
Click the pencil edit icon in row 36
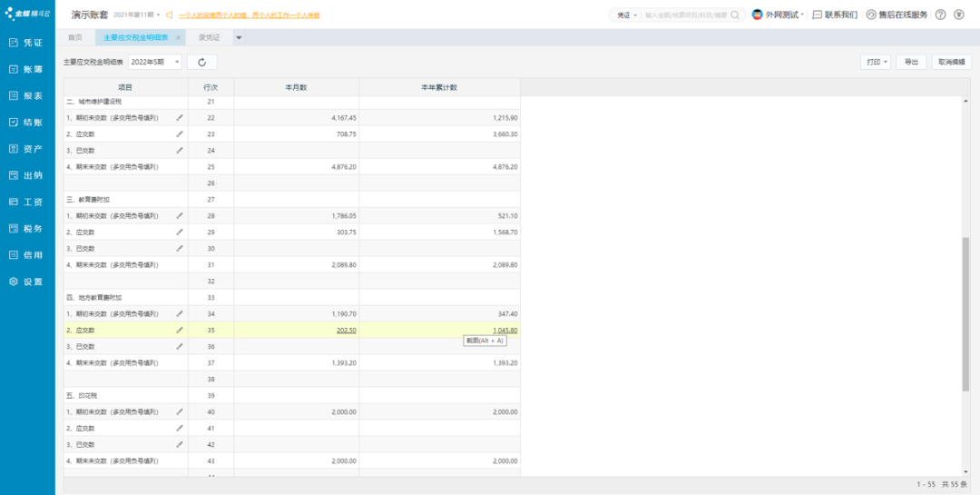click(x=180, y=346)
